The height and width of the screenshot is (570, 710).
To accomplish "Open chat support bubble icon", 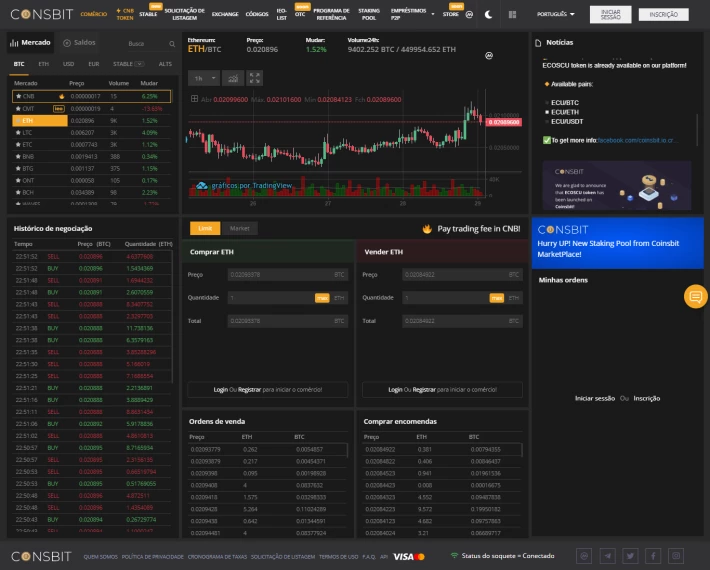I will 696,297.
